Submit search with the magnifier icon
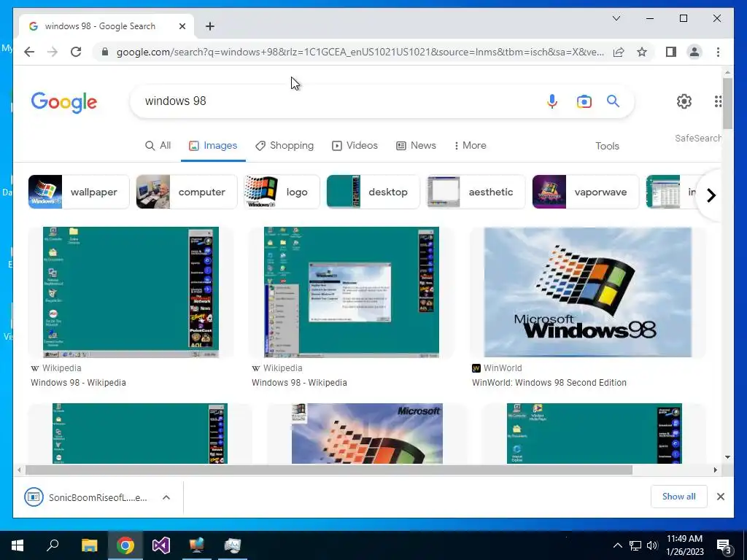 coord(613,101)
